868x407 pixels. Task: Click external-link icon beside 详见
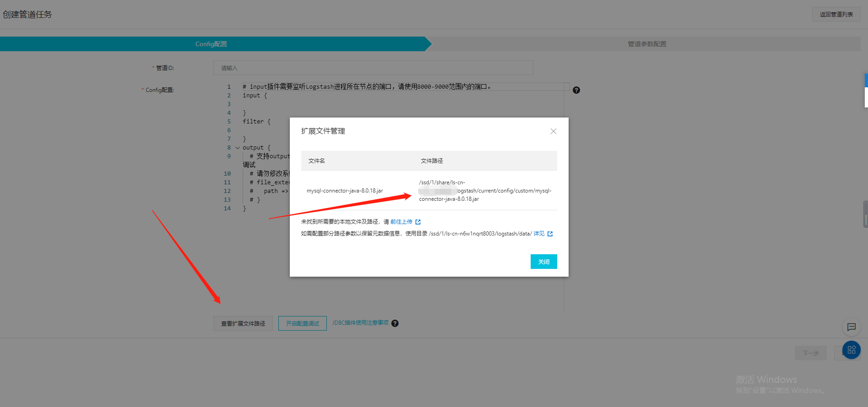pos(550,234)
